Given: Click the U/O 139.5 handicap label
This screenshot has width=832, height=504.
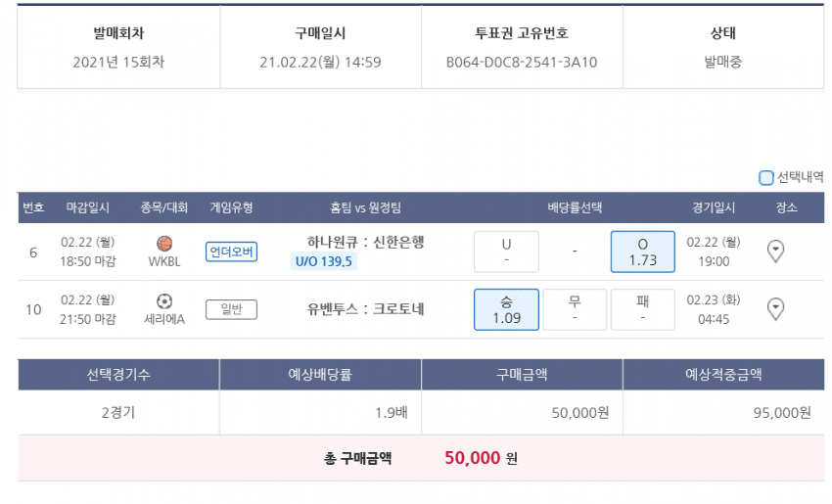Looking at the screenshot, I should [x=324, y=261].
